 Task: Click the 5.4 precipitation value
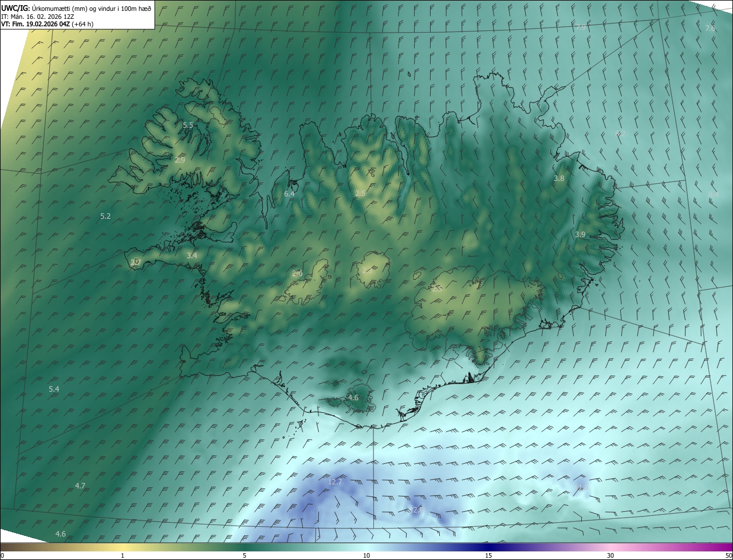[54, 389]
